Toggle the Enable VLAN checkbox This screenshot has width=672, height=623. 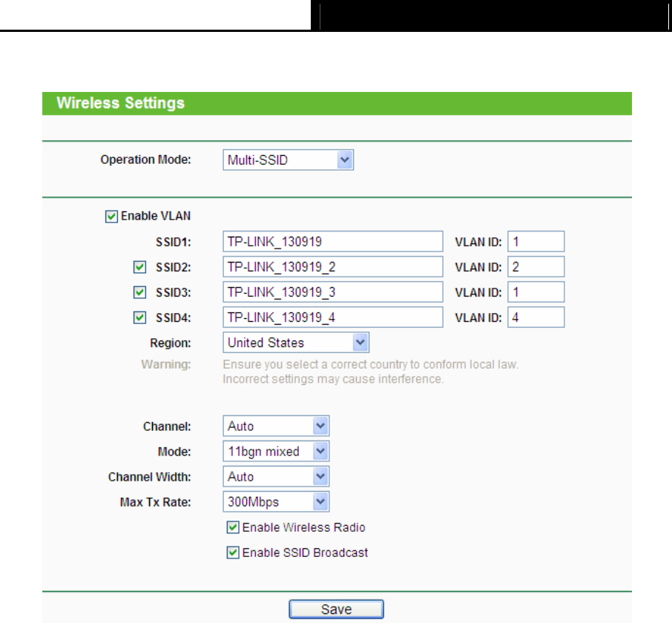[x=111, y=217]
